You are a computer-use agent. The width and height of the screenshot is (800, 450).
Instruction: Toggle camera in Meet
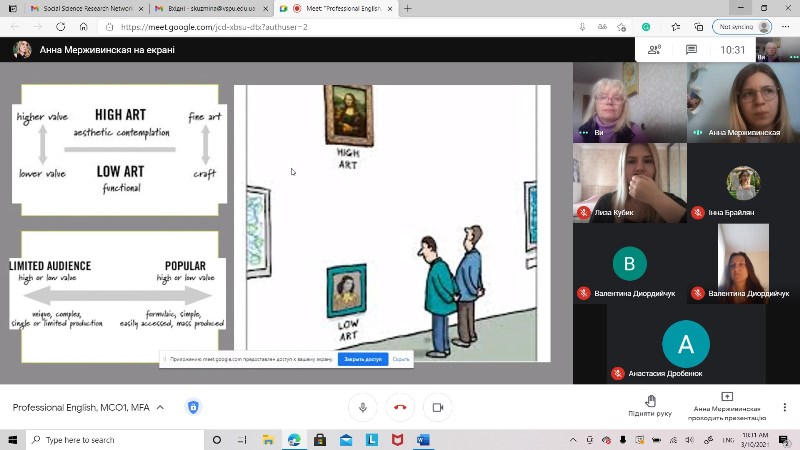coord(438,407)
